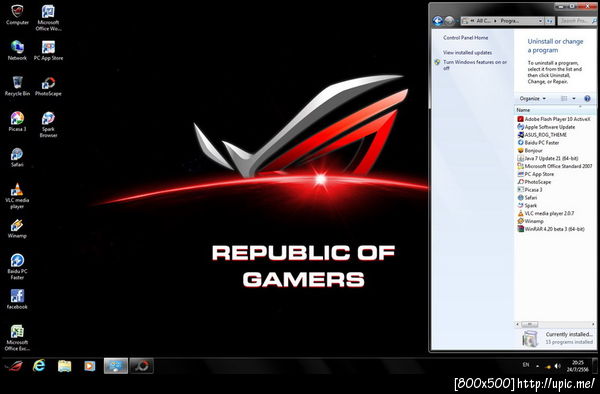Click the address bar refresh button

[550, 21]
